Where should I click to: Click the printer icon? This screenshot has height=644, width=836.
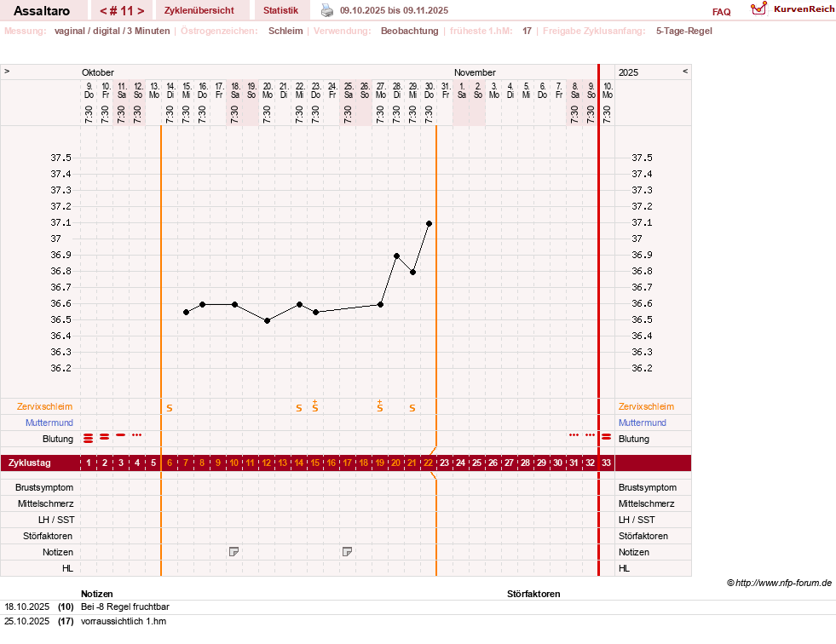(x=327, y=10)
